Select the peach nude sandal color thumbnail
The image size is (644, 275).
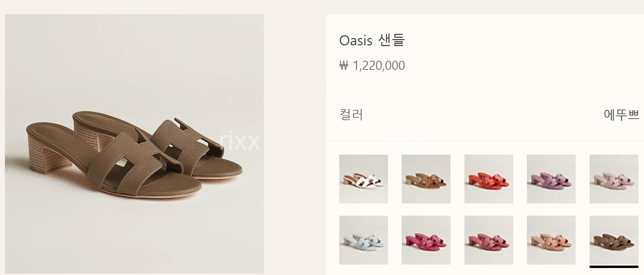point(551,240)
